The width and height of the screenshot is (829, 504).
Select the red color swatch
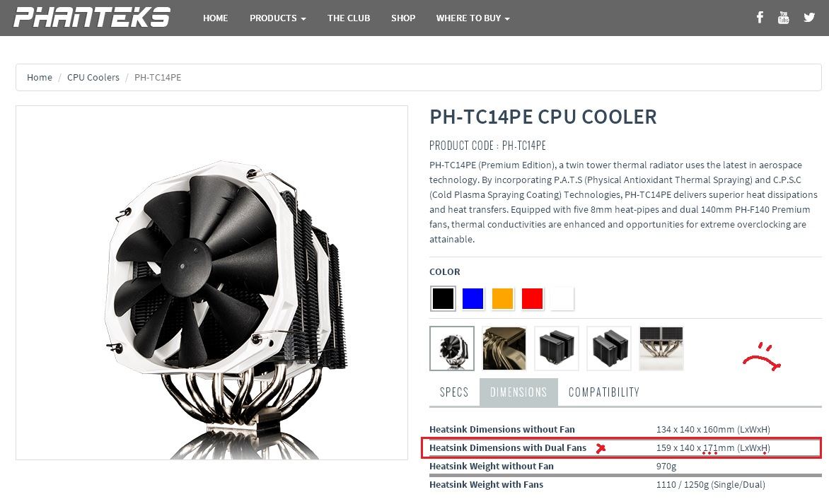click(x=532, y=298)
